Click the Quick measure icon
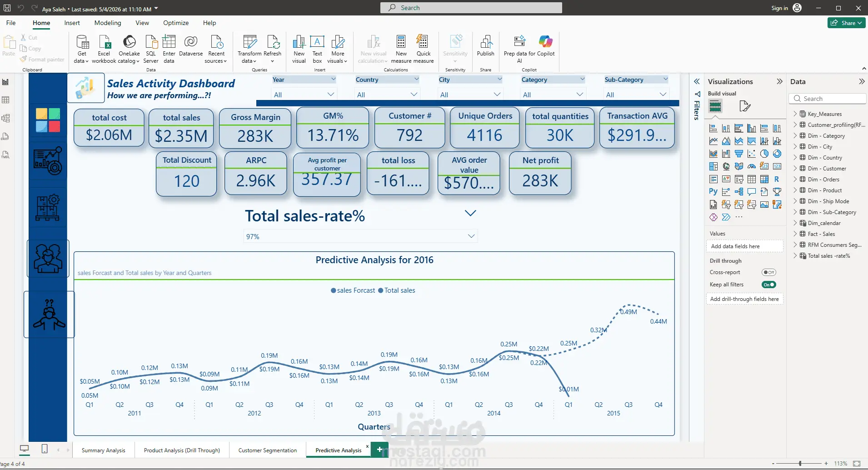The width and height of the screenshot is (868, 470). (x=423, y=49)
